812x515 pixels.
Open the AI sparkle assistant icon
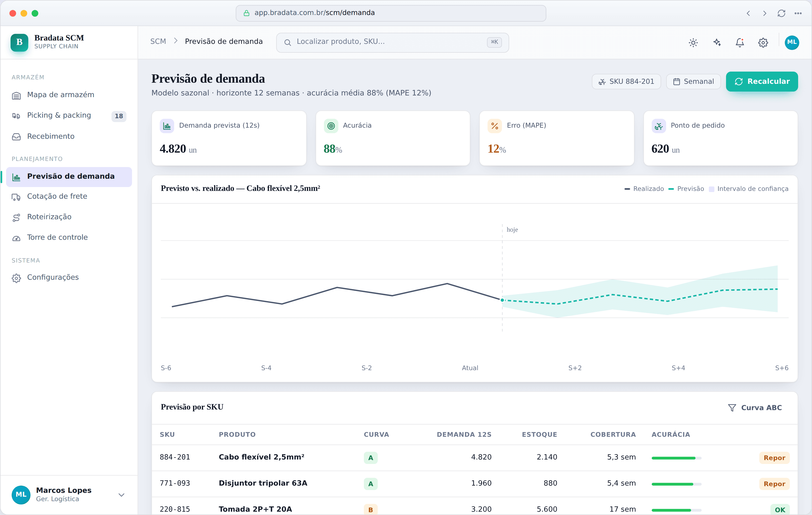pos(717,42)
